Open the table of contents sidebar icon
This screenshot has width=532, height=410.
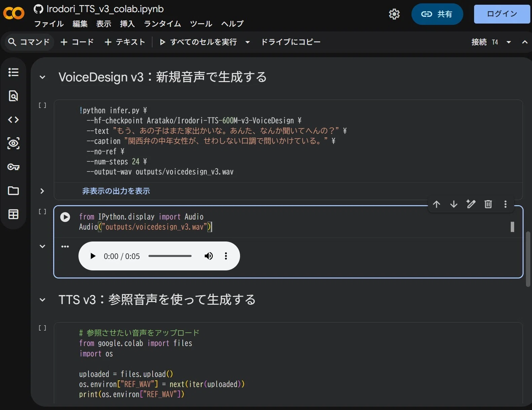(x=13, y=72)
